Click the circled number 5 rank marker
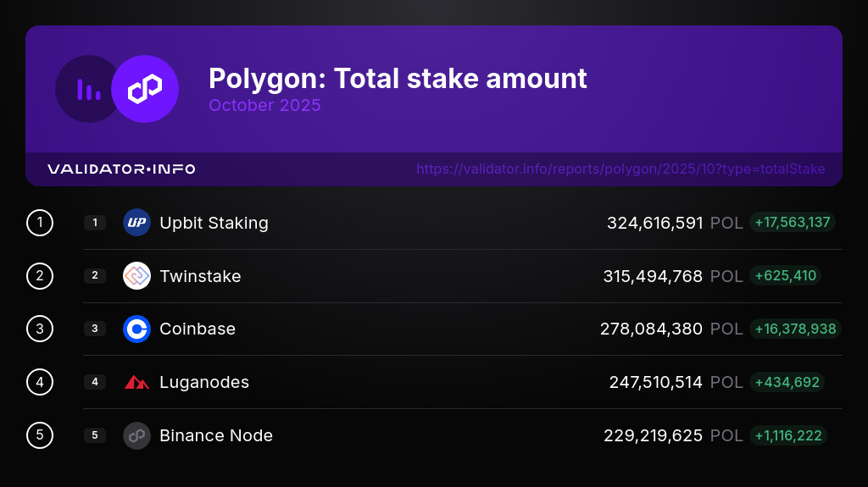Viewport: 868px width, 487px height. click(40, 435)
